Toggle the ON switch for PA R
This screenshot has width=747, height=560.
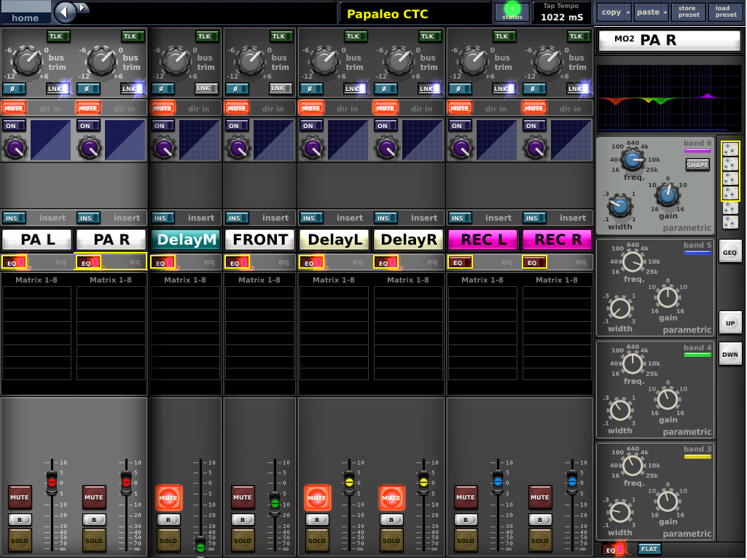[87, 126]
